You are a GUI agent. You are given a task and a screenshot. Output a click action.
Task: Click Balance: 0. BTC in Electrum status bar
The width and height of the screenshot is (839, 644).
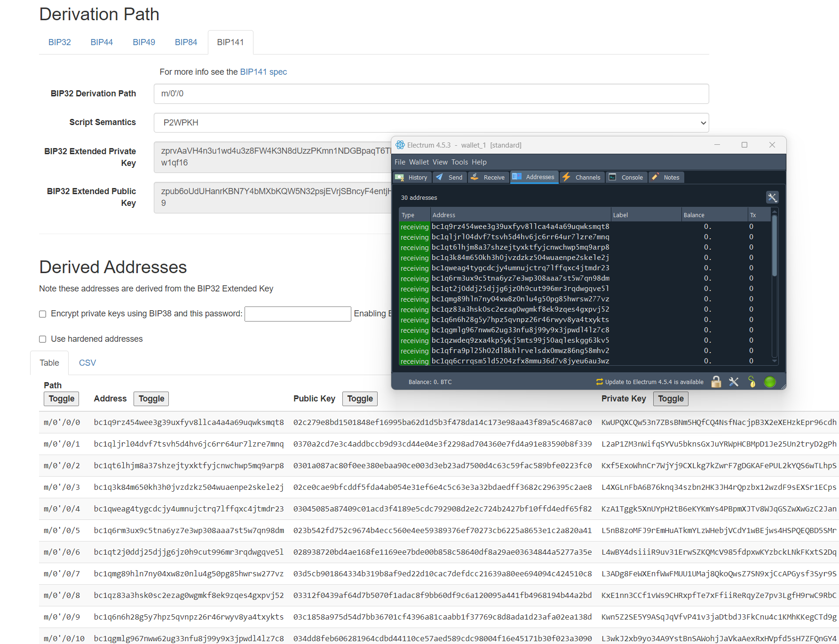[x=430, y=382]
